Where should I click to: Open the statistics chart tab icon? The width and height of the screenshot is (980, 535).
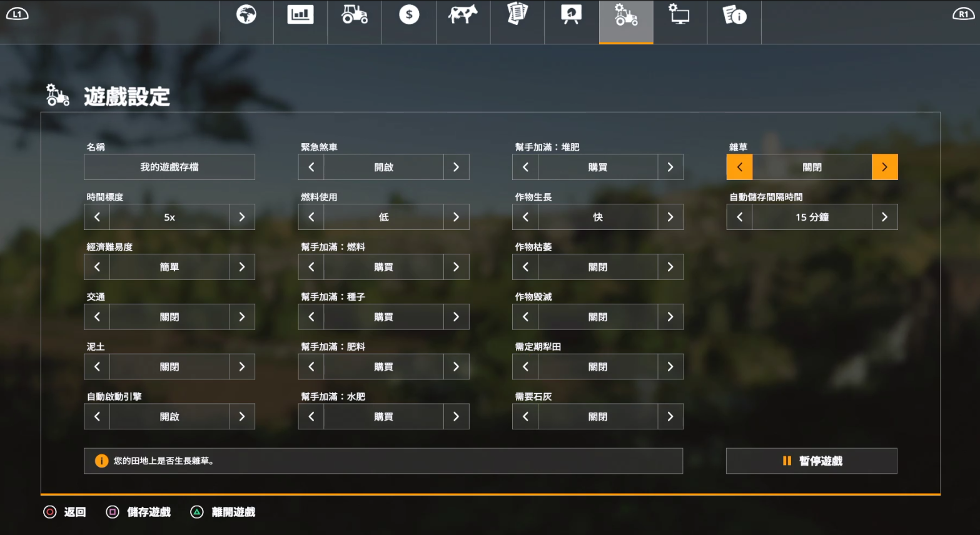tap(300, 14)
